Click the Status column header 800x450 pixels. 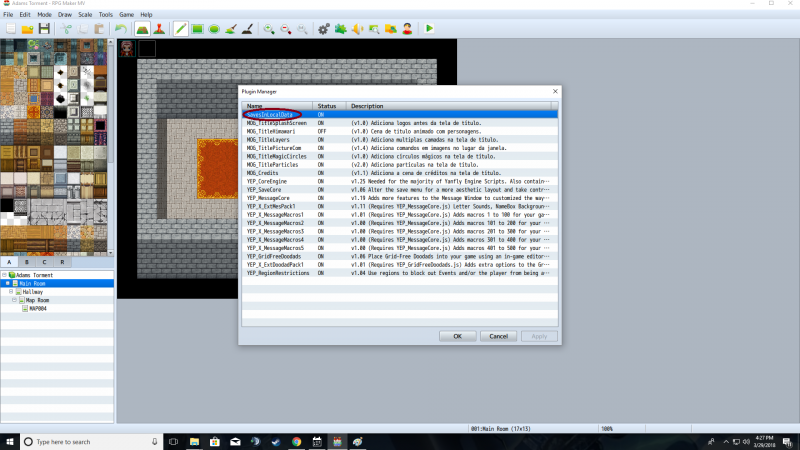click(x=330, y=106)
